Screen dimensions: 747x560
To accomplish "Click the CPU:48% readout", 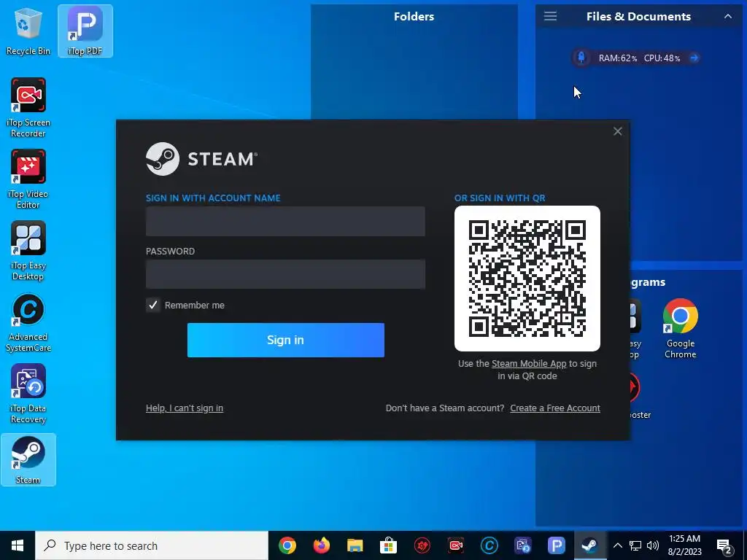I will pos(662,58).
